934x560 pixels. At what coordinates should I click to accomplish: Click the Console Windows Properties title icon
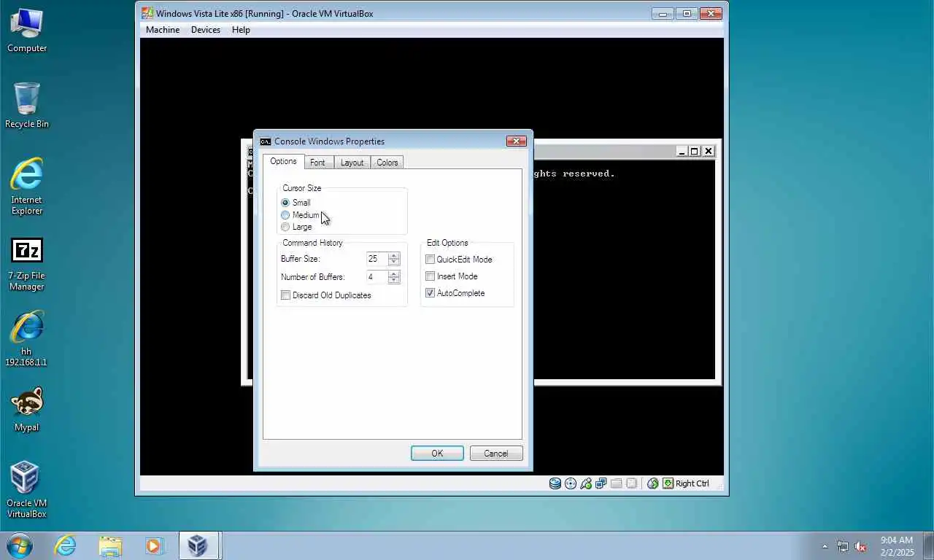tap(266, 141)
